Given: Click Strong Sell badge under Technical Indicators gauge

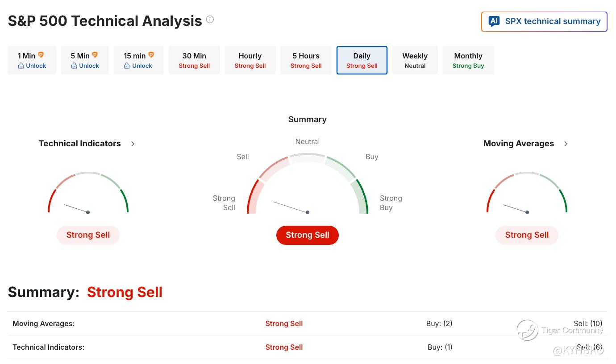Looking at the screenshot, I should (x=88, y=235).
